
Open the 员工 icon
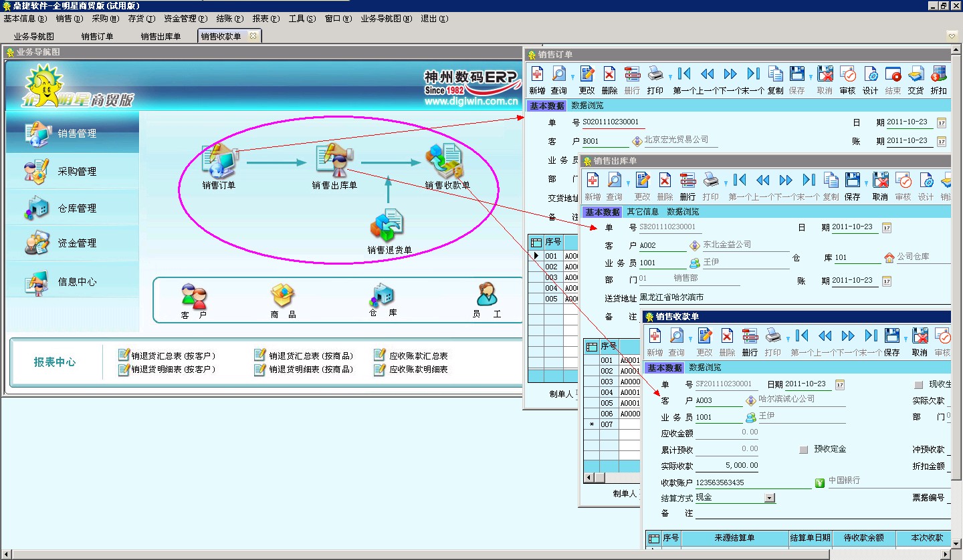click(x=486, y=295)
